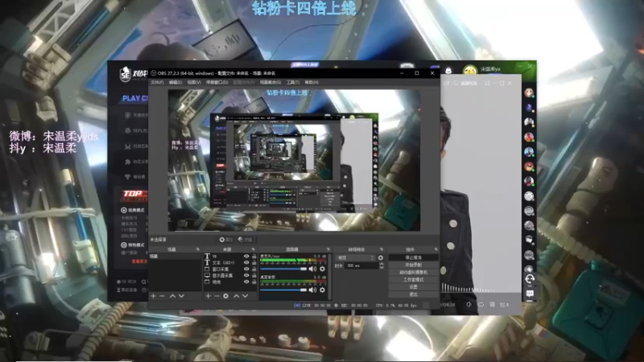Viewport: 644px width, 362px height.
Task: Mute the 桌面音频 speaker icon
Action: 312,290
